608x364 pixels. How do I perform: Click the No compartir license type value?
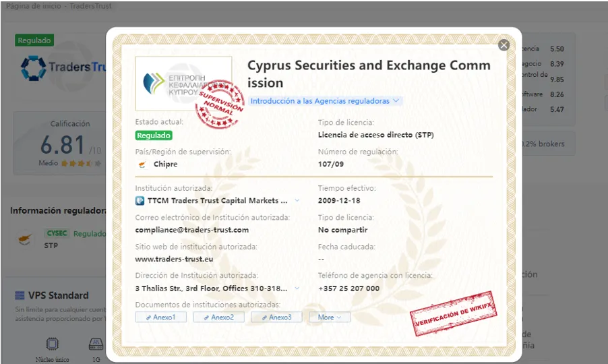click(x=343, y=230)
